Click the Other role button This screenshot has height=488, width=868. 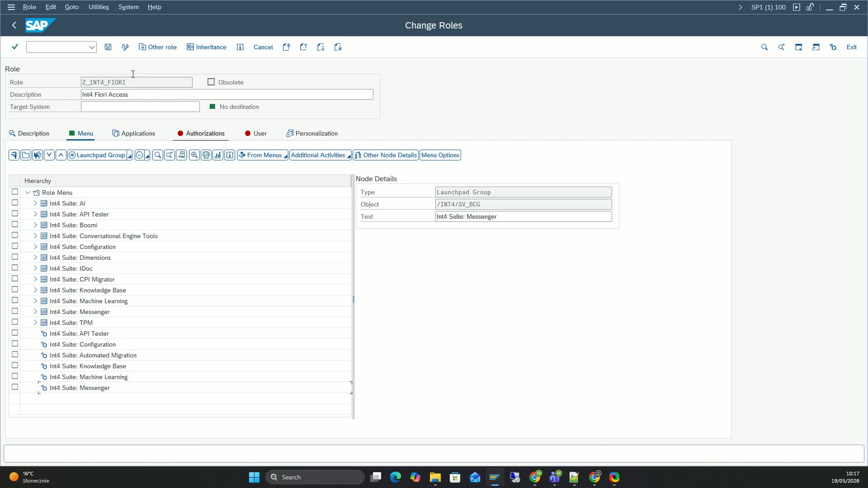tap(157, 47)
